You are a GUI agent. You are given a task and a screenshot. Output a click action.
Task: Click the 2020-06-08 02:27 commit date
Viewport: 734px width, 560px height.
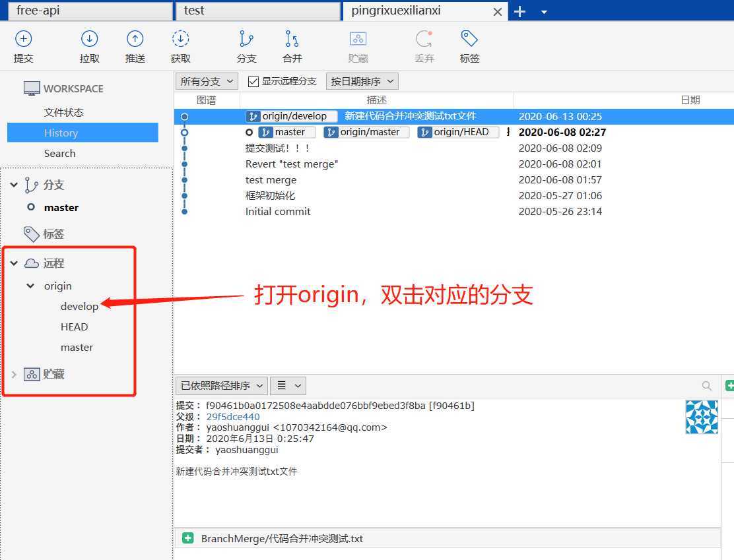pyautogui.click(x=562, y=132)
